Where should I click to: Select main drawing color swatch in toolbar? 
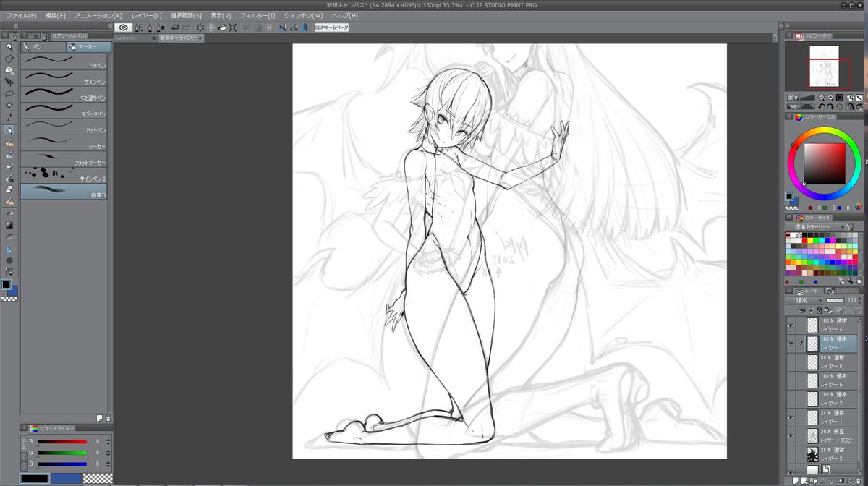click(x=6, y=284)
